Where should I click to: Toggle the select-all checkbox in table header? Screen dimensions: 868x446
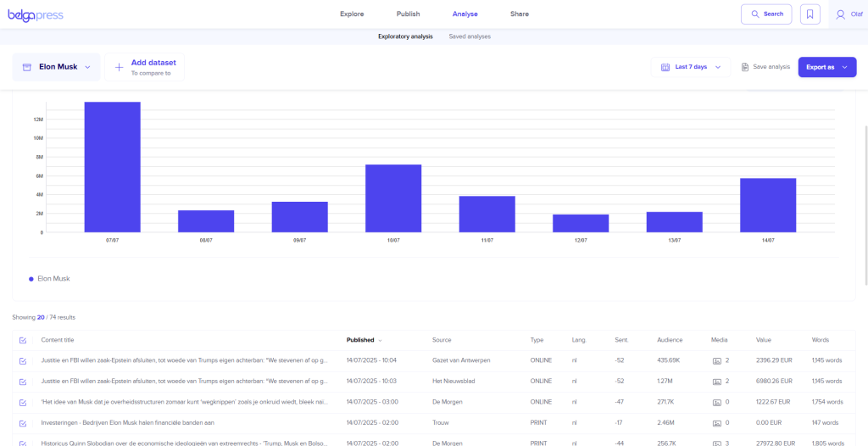pyautogui.click(x=23, y=340)
